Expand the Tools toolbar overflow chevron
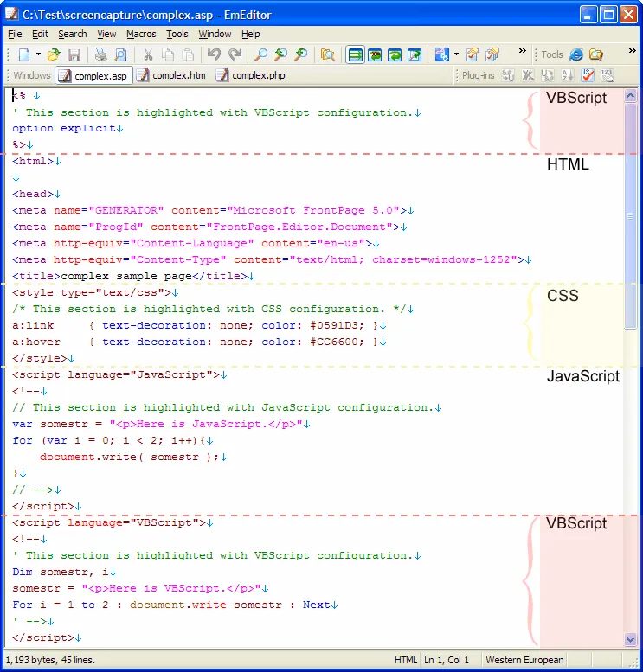The height and width of the screenshot is (672, 643). tap(633, 50)
